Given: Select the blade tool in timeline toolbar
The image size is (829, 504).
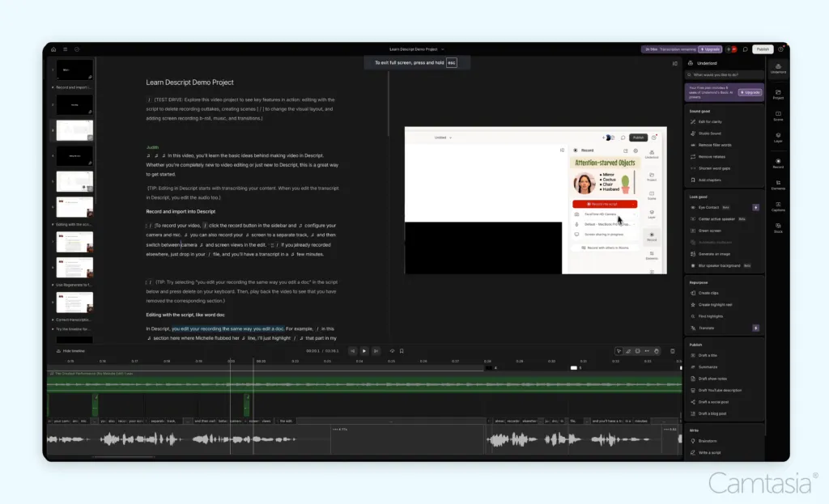Looking at the screenshot, I should 628,351.
